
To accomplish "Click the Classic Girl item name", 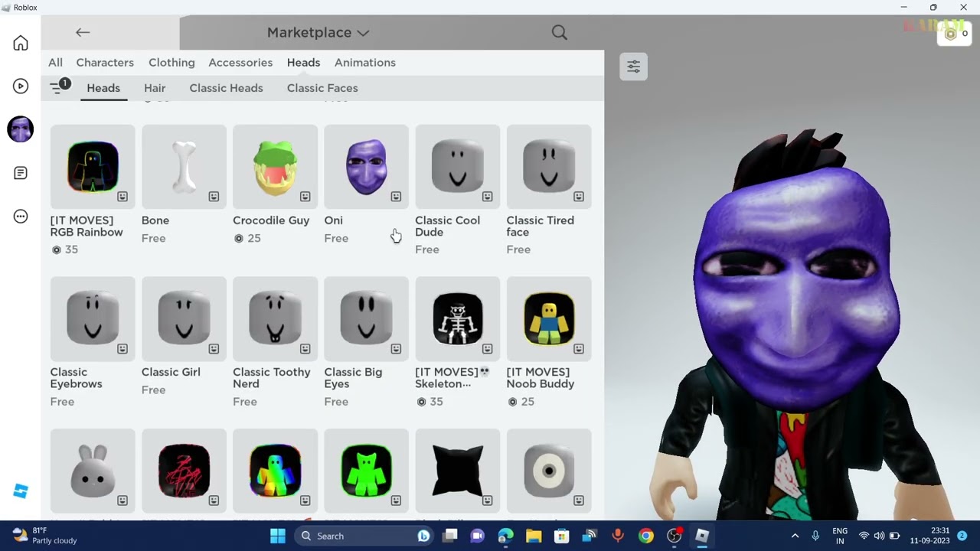I will (171, 372).
